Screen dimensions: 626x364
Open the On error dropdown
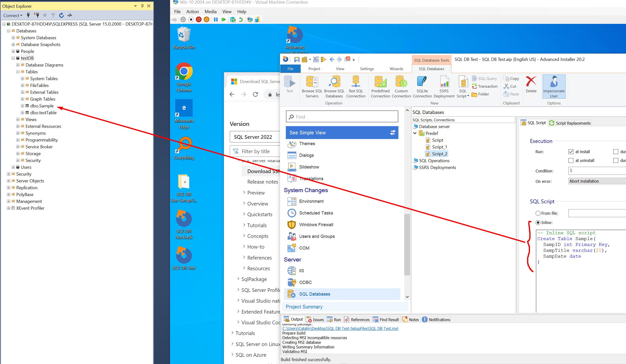(596, 181)
